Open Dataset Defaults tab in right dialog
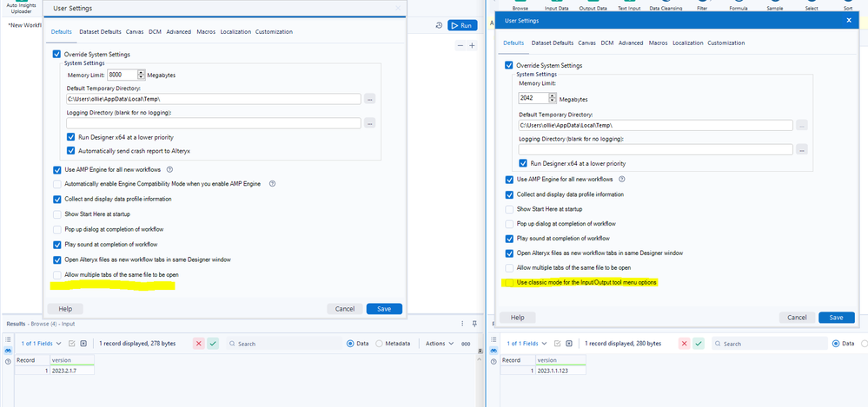 tap(553, 43)
